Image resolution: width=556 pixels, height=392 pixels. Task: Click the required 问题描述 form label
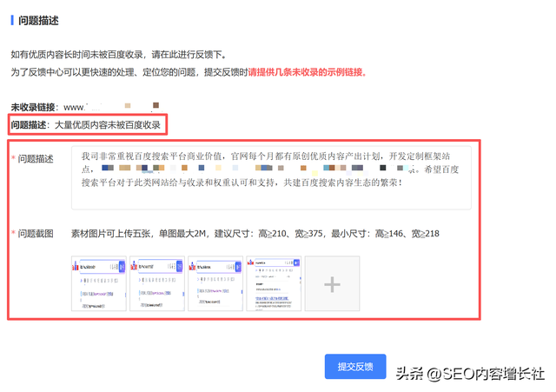coord(36,158)
